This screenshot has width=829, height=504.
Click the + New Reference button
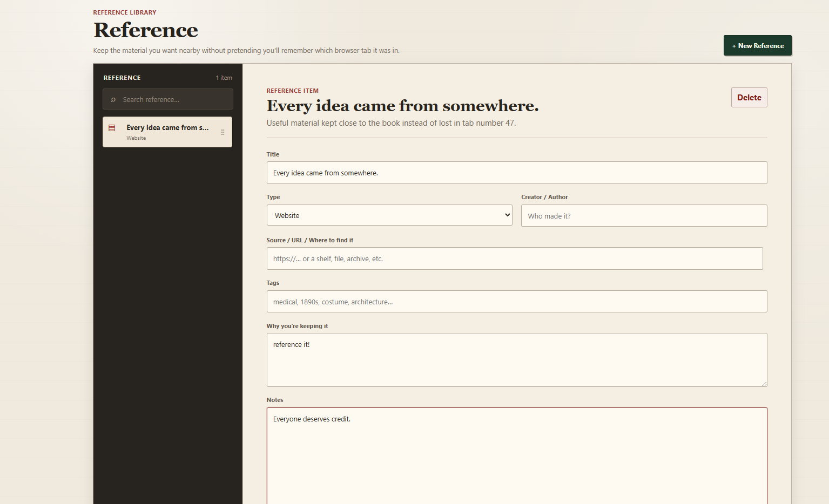(x=758, y=45)
